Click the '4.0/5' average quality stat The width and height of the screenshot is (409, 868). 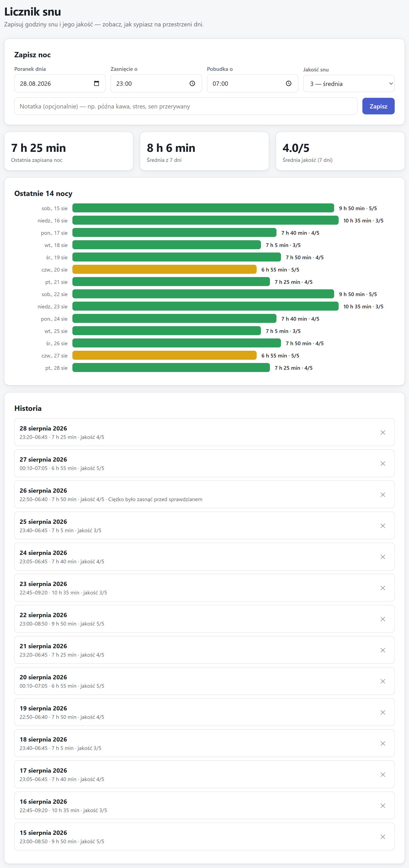(x=296, y=148)
